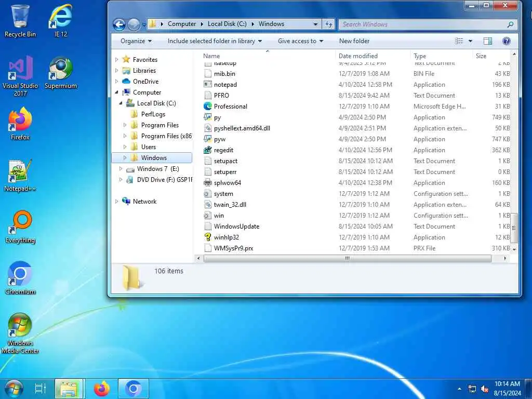Open the view options dropdown arrow
The width and height of the screenshot is (532, 399).
coord(470,41)
